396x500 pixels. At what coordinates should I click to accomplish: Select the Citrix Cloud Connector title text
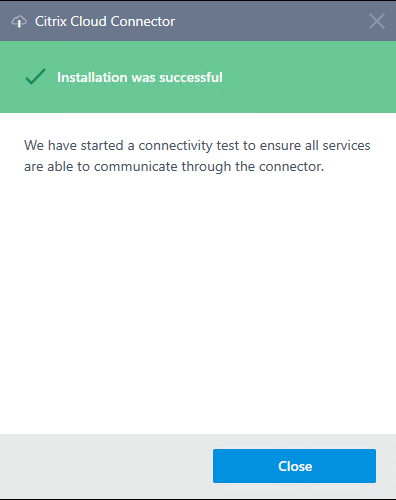click(x=105, y=21)
